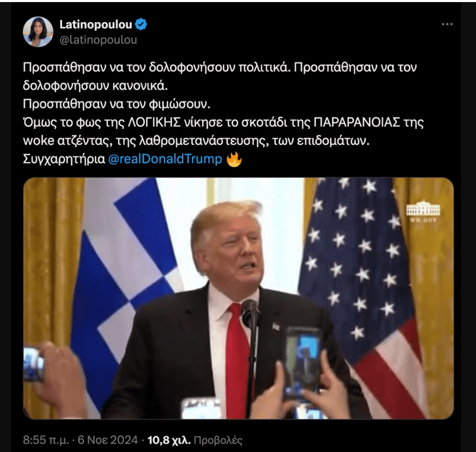Screen dimensions: 476x452
Task: Click the Προβολές views label
Action: 218,440
